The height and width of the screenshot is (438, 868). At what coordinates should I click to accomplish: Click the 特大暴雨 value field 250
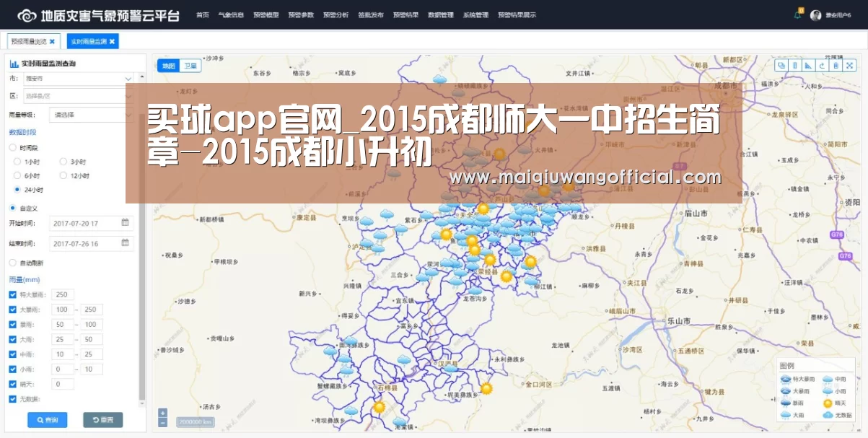pyautogui.click(x=63, y=294)
